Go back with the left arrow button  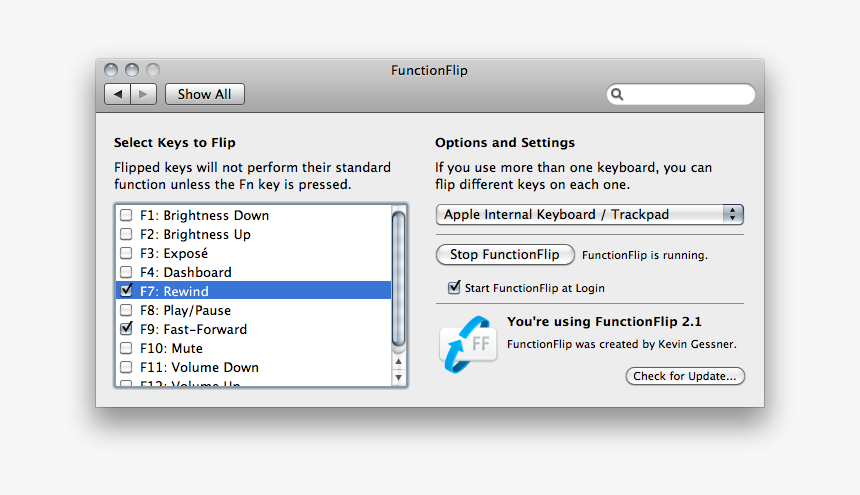click(118, 94)
